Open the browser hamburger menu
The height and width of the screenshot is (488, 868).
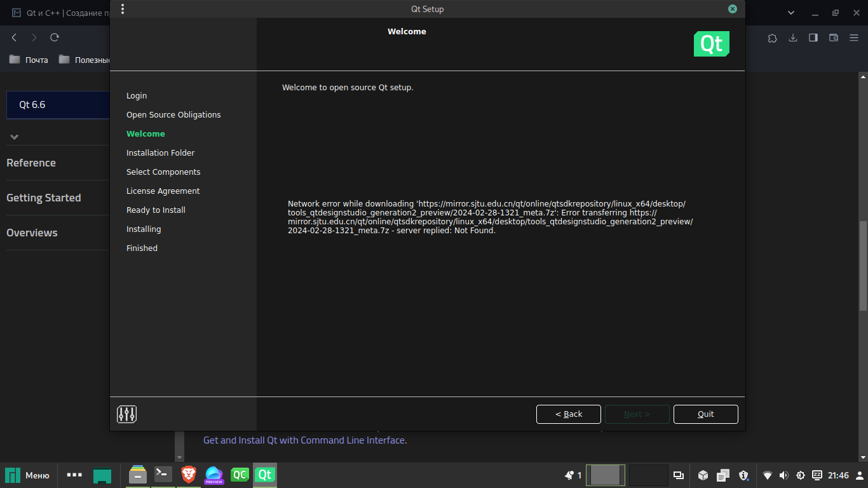[854, 37]
